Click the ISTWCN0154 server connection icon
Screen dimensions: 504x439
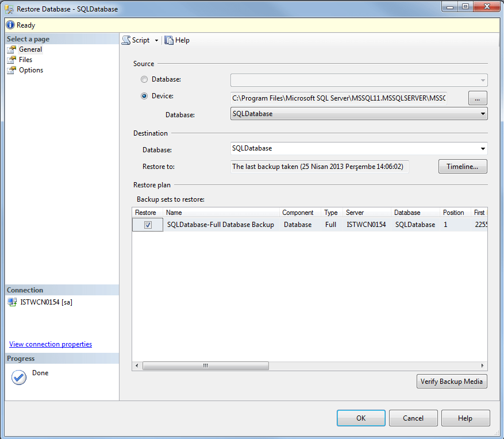tap(12, 302)
